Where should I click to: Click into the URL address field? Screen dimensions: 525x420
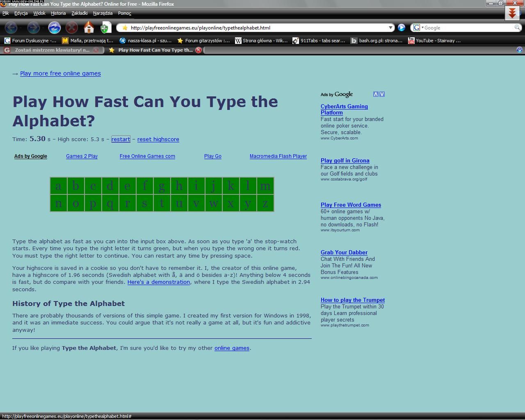click(x=258, y=28)
